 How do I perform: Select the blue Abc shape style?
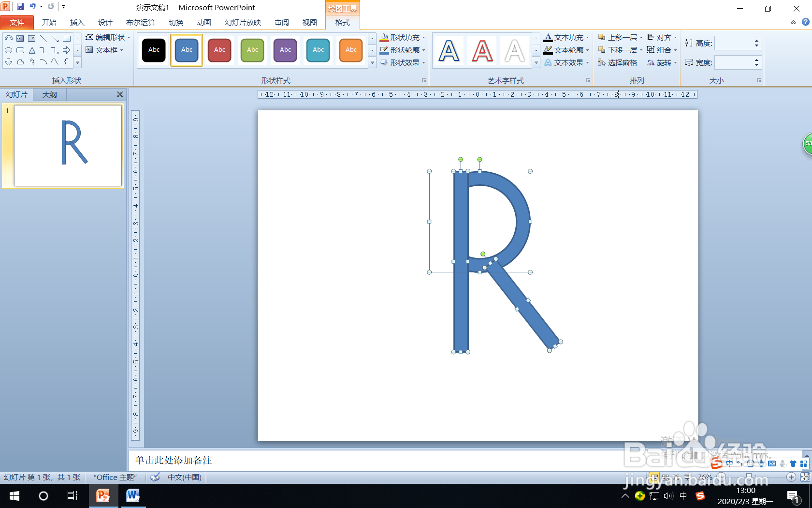coord(186,50)
